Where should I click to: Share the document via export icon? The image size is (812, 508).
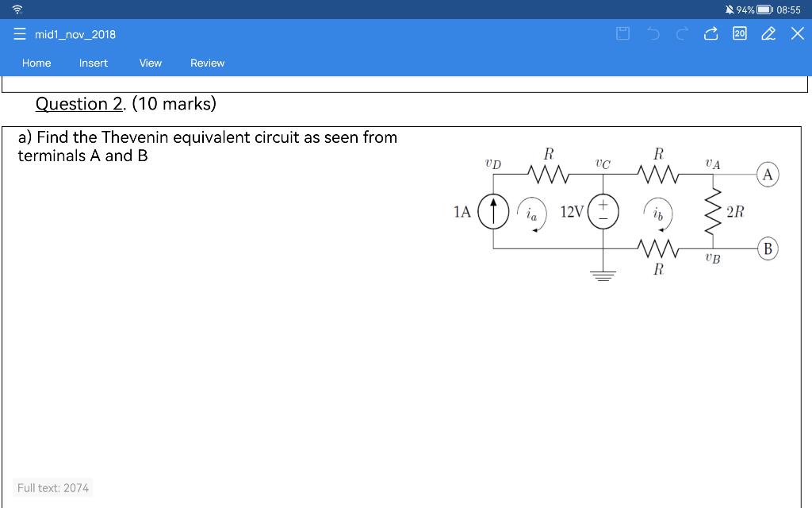pos(710,33)
